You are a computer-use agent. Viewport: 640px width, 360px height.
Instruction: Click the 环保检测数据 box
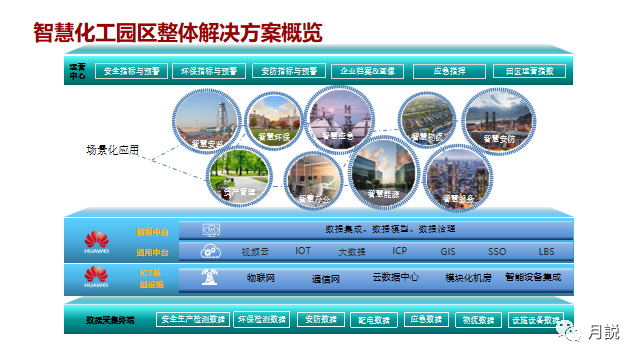point(262,319)
